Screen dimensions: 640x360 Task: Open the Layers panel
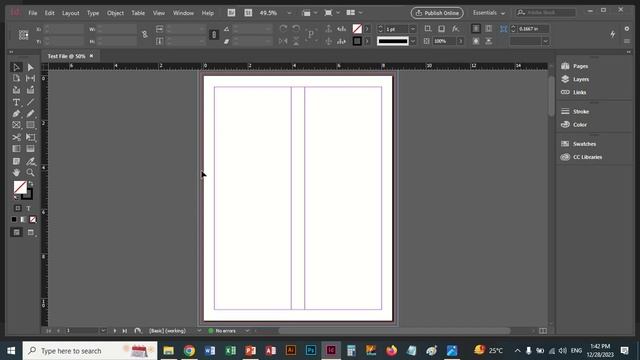click(575, 79)
